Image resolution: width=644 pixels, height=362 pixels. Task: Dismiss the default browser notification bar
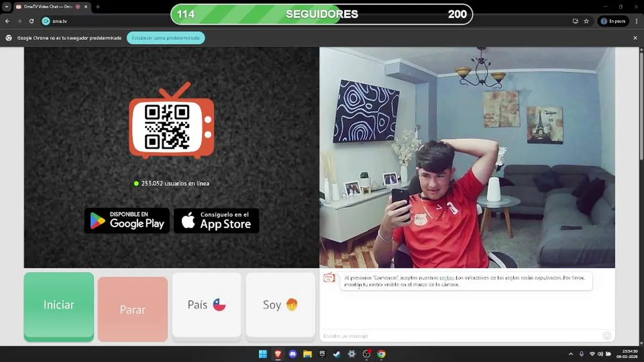[x=635, y=38]
